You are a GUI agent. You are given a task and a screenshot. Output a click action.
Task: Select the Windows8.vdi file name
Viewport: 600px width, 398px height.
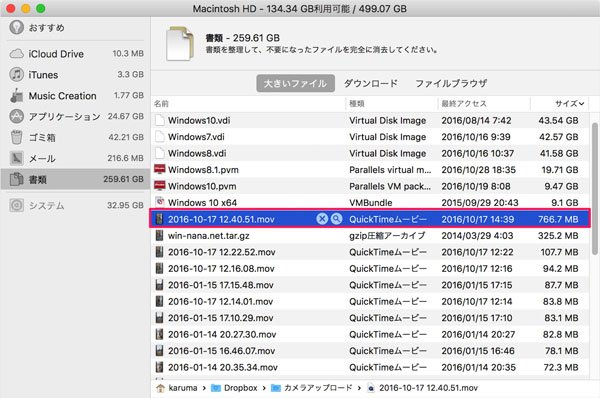tap(197, 153)
